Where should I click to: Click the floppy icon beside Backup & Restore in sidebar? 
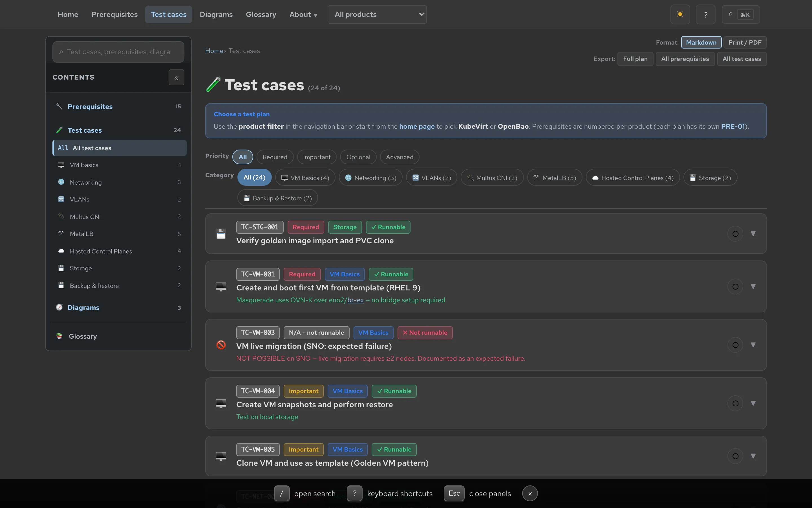pyautogui.click(x=61, y=285)
